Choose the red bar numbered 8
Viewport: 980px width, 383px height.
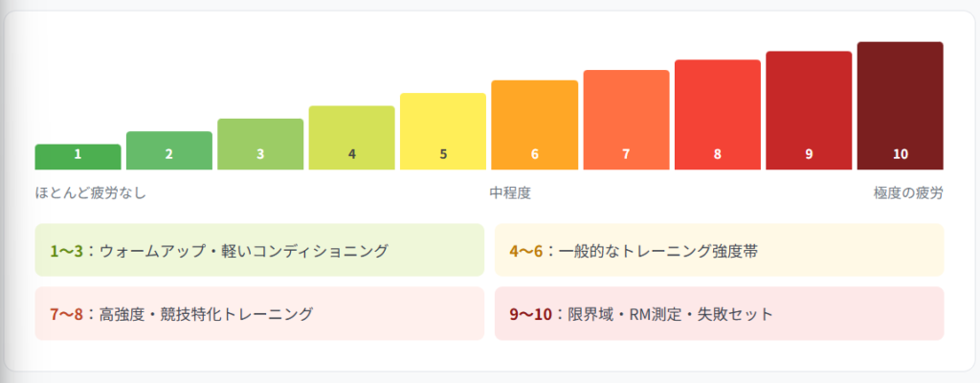coord(718,115)
